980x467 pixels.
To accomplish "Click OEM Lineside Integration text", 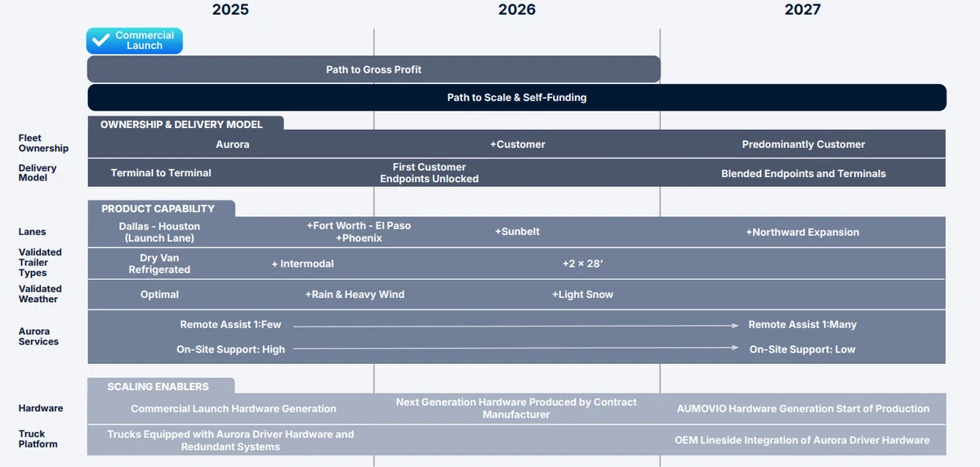I will point(802,440).
